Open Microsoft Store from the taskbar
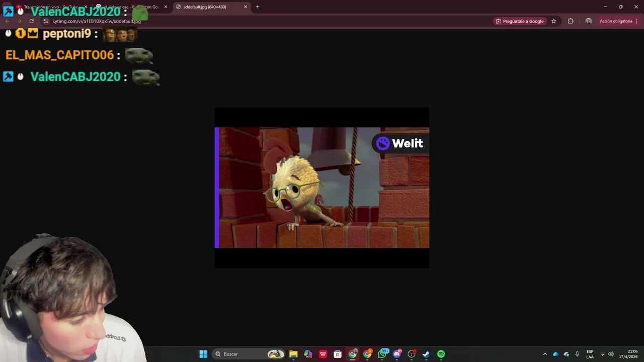Image resolution: width=644 pixels, height=362 pixels. [338, 354]
